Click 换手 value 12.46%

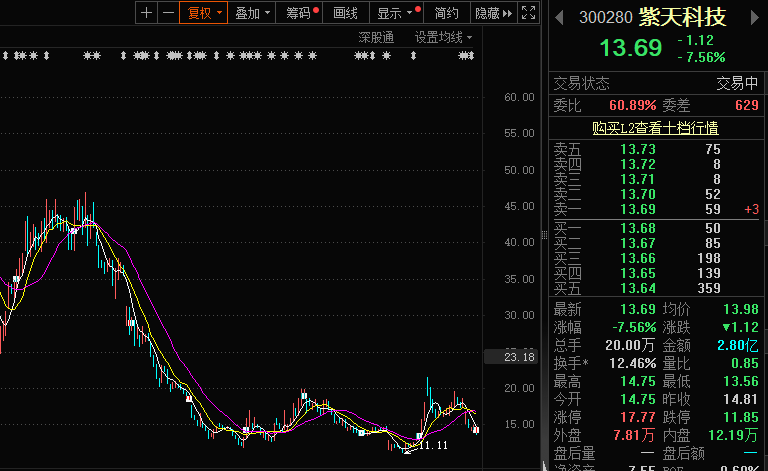point(632,363)
